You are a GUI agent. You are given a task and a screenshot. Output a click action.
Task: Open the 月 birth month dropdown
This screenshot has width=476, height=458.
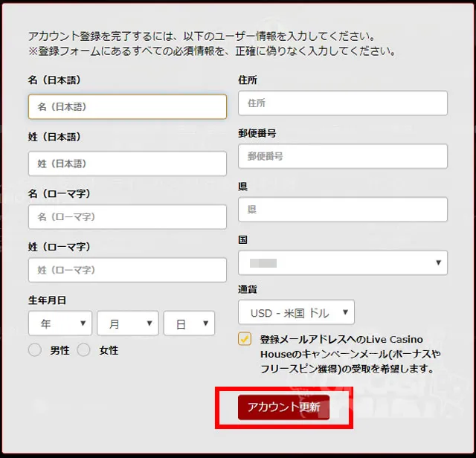coord(128,323)
